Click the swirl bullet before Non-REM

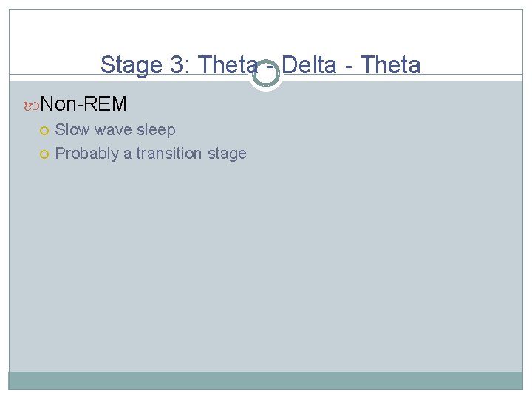tap(32, 106)
